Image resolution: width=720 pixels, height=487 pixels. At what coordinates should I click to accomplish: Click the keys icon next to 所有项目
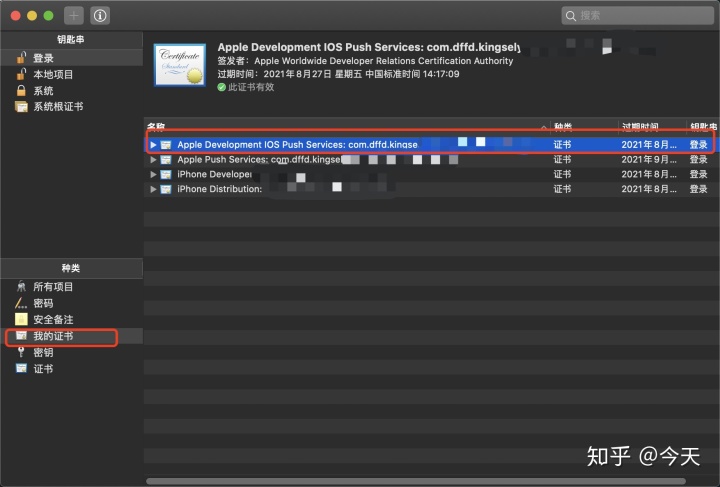coord(21,287)
